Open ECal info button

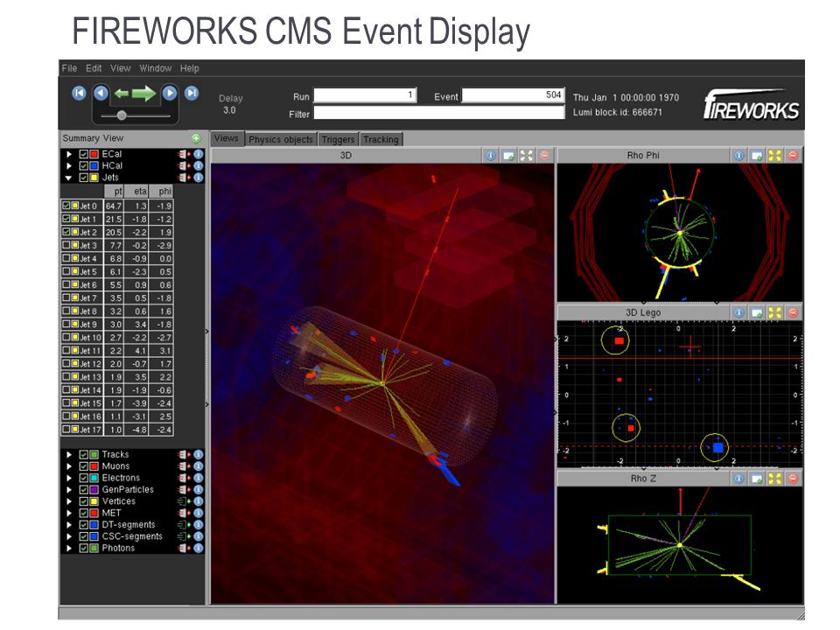pos(199,154)
